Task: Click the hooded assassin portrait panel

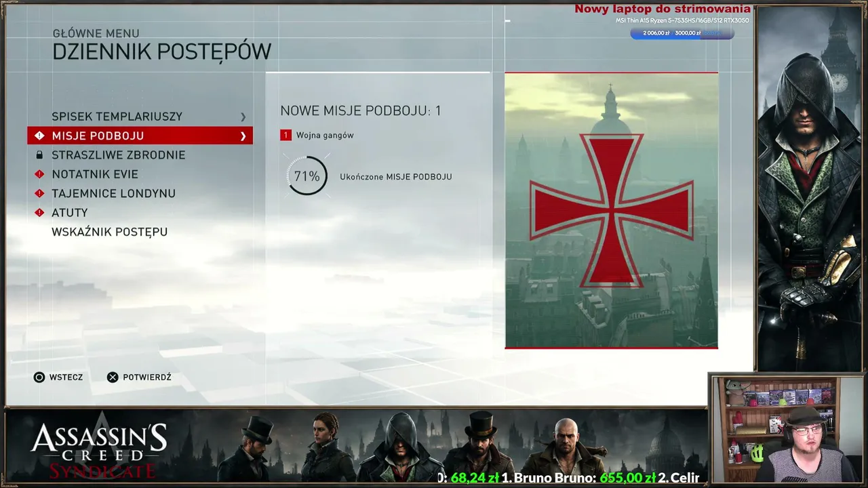Action: pyautogui.click(x=808, y=188)
